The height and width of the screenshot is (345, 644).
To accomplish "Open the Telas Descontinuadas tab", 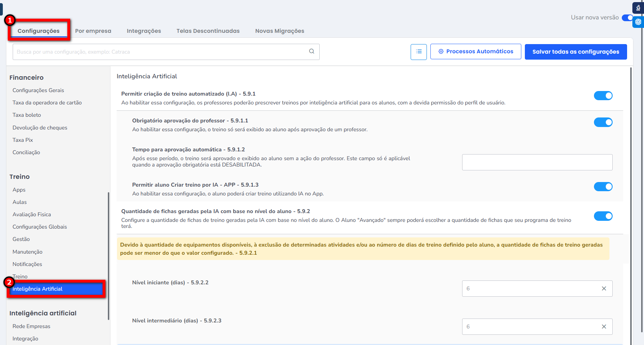I will [208, 31].
